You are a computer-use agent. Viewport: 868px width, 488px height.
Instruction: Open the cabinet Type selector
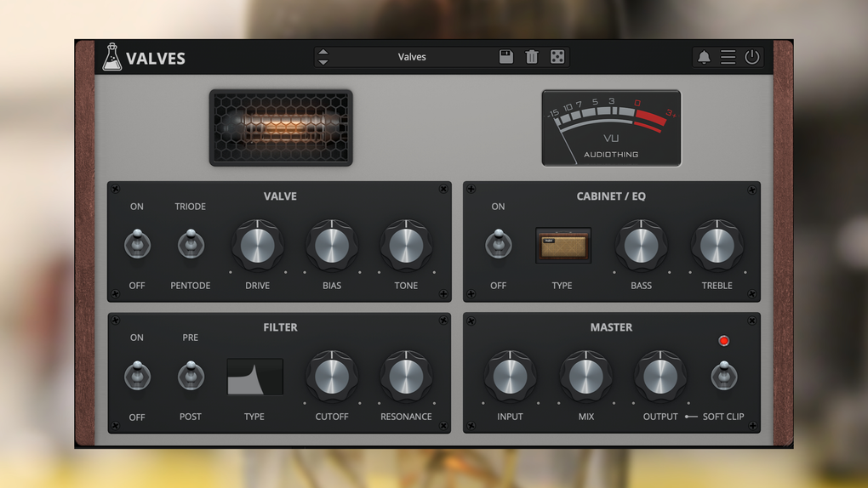tap(563, 245)
